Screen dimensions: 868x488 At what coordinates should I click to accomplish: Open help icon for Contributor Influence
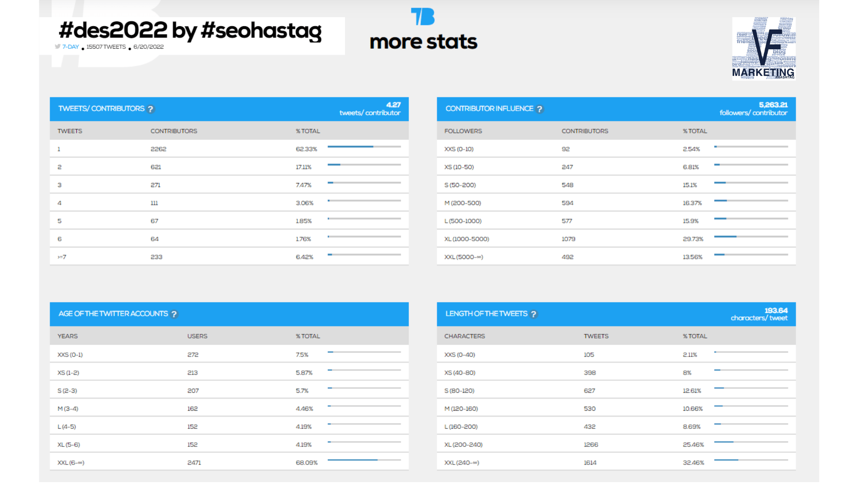click(x=539, y=109)
